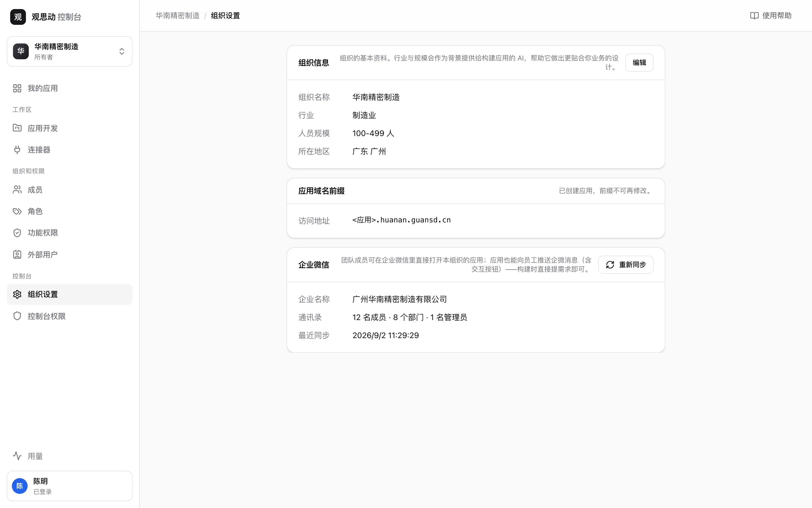Open the 用量 page
Viewport: 812px width, 508px height.
coord(70,456)
